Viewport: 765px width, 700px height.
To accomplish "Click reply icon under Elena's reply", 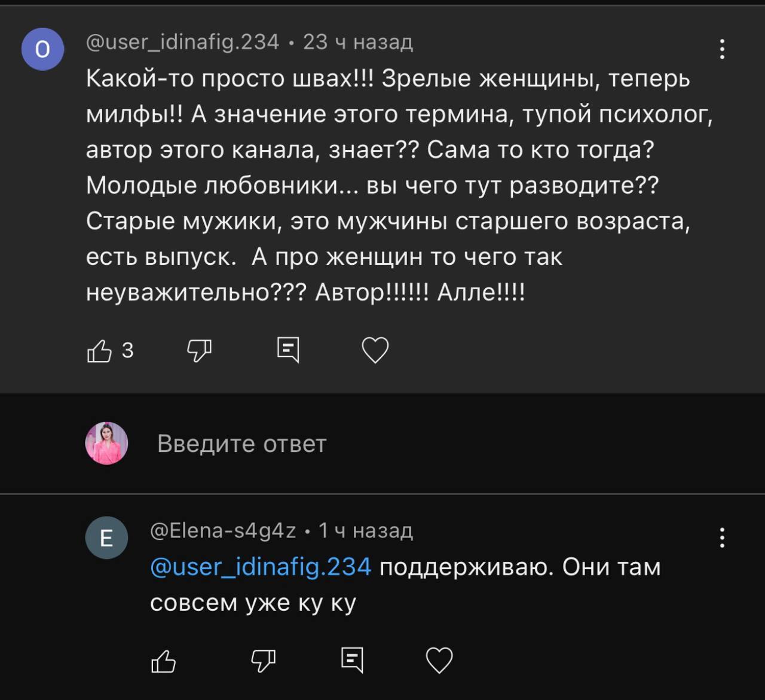I will (352, 660).
